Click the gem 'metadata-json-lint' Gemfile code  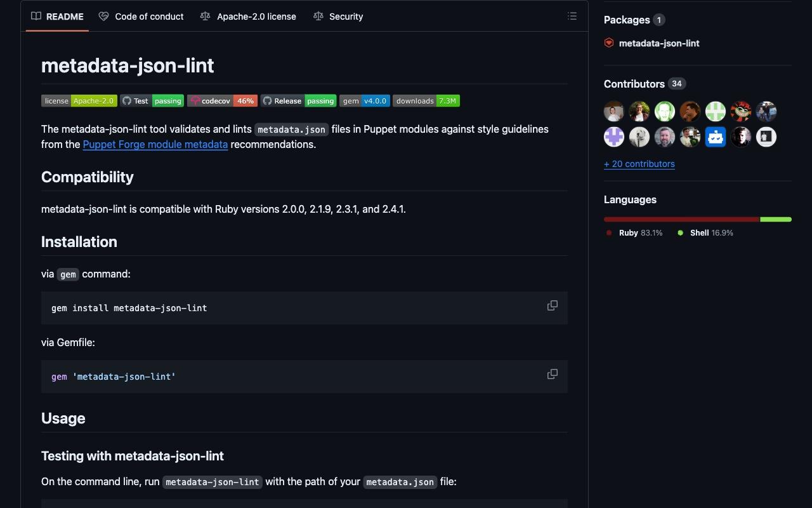(x=114, y=377)
